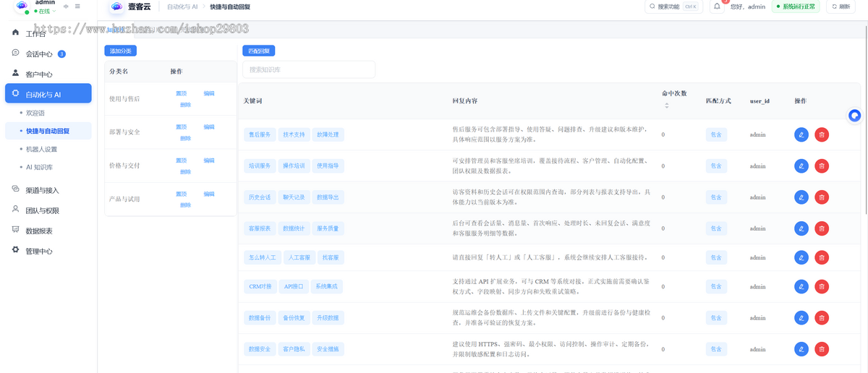Image resolution: width=868 pixels, height=373 pixels.
Task: Open the floating chat bubble widget
Action: (x=855, y=116)
